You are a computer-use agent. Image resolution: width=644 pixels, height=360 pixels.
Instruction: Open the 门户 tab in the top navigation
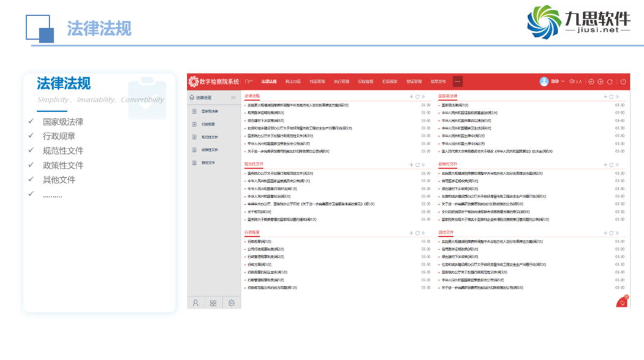click(248, 82)
